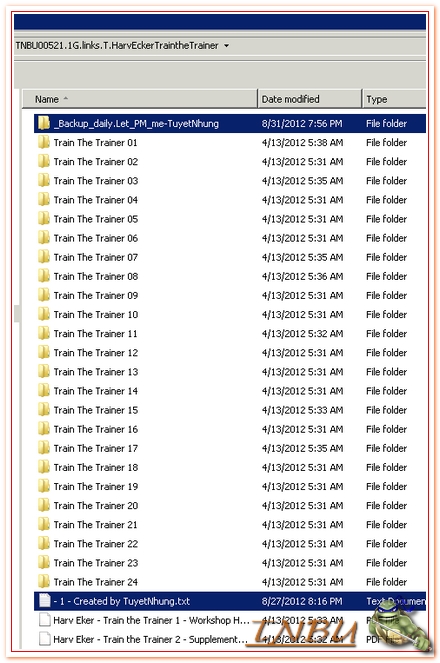Open the address bar path dropdown arrow
The width and height of the screenshot is (440, 663).
click(227, 46)
